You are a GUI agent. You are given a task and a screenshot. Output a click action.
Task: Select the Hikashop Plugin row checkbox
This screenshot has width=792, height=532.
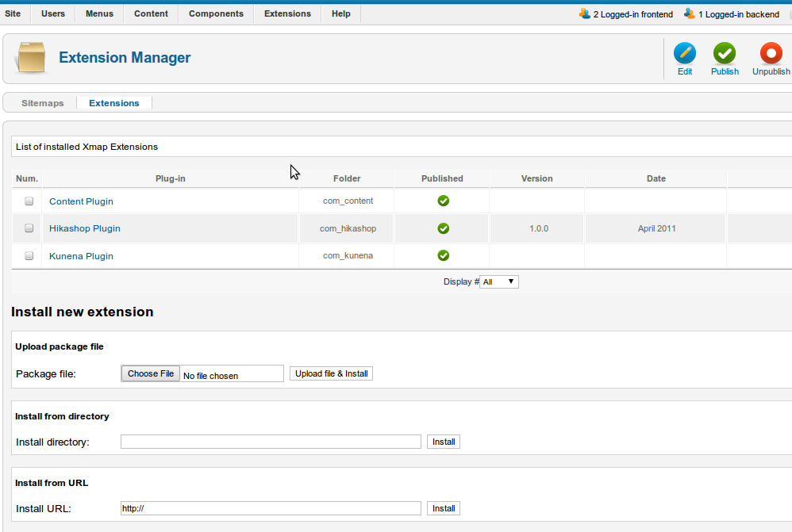[x=29, y=228]
